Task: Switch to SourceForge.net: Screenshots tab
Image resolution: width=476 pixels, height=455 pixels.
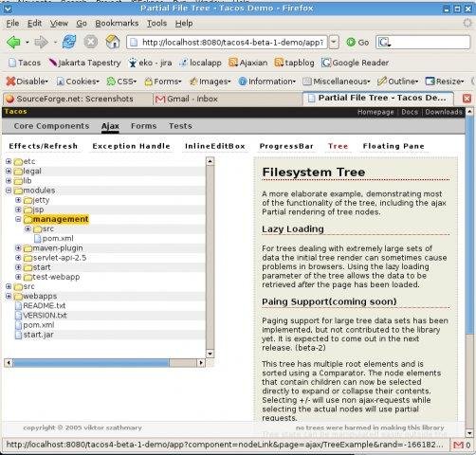Action: tap(77, 99)
